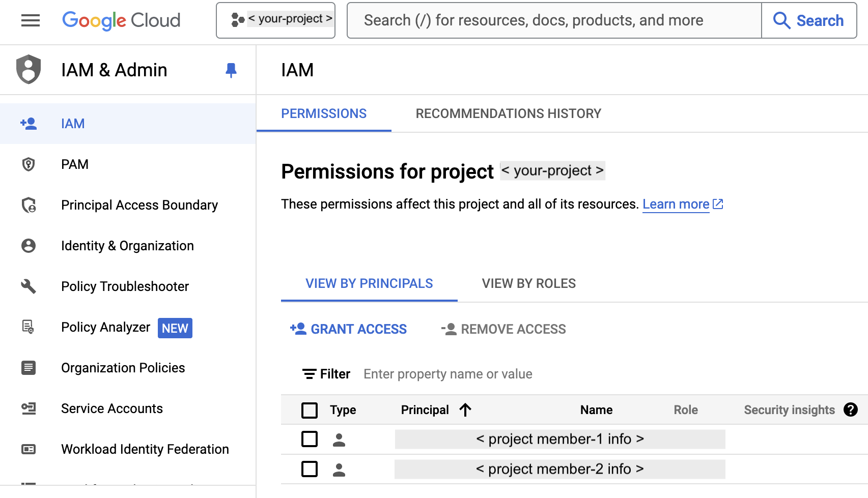Image resolution: width=868 pixels, height=498 pixels.
Task: Click the Grant Access button
Action: pyautogui.click(x=348, y=329)
